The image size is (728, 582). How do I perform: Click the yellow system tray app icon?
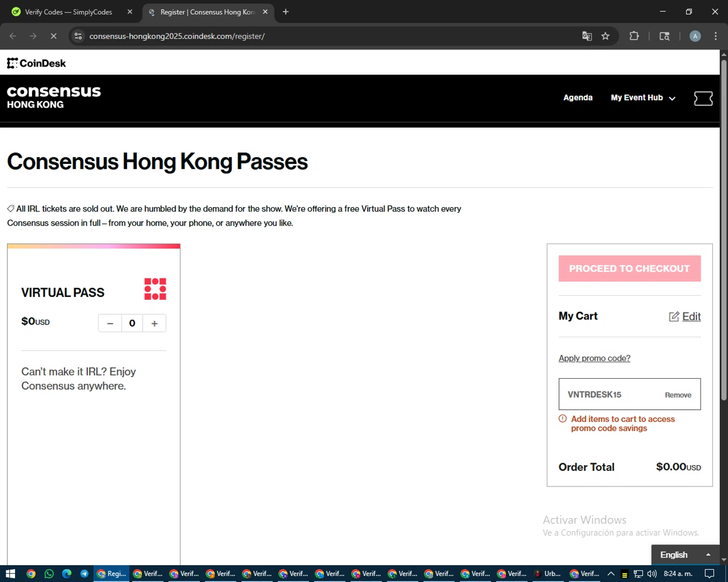(x=625, y=574)
